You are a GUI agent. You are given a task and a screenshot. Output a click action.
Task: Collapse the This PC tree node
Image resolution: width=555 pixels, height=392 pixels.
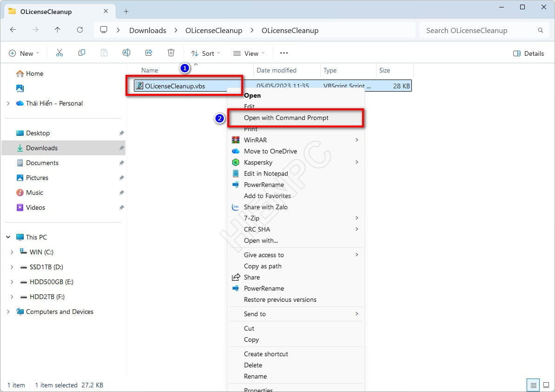8,237
